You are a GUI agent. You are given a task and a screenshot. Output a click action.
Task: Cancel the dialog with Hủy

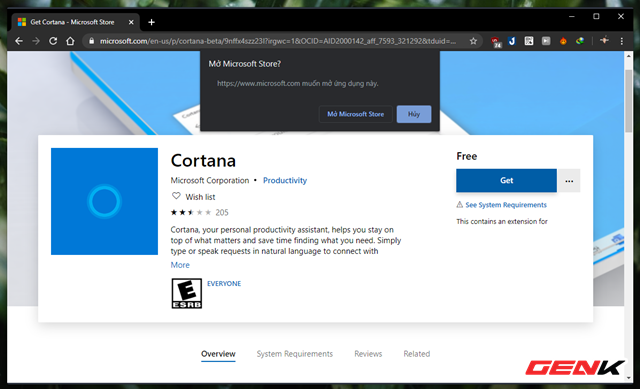414,114
